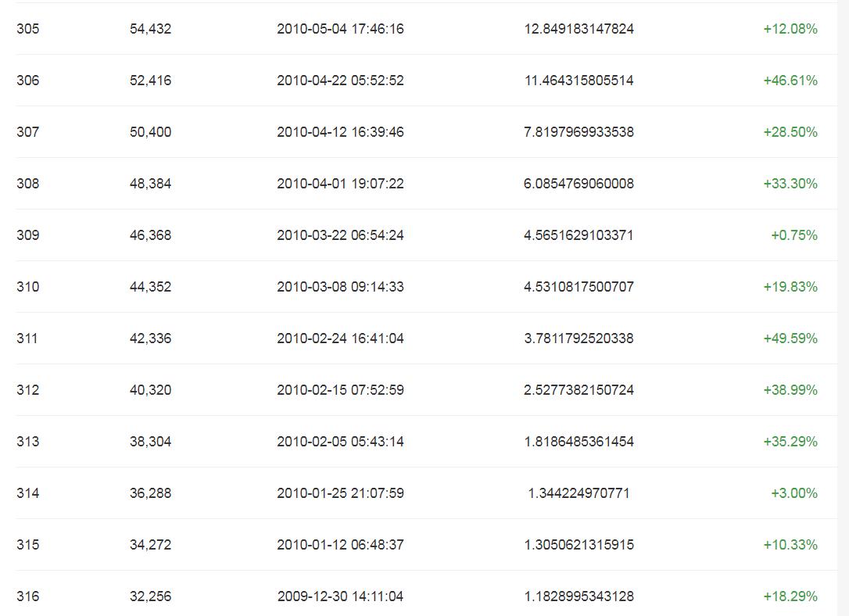Image resolution: width=849 pixels, height=616 pixels.
Task: Click block height 54,432
Action: point(150,29)
